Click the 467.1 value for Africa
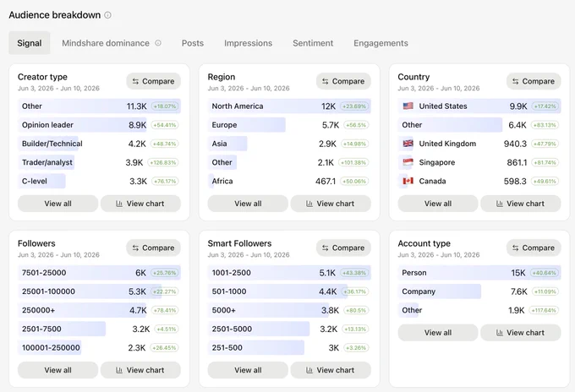This screenshot has width=575, height=392. click(x=326, y=181)
